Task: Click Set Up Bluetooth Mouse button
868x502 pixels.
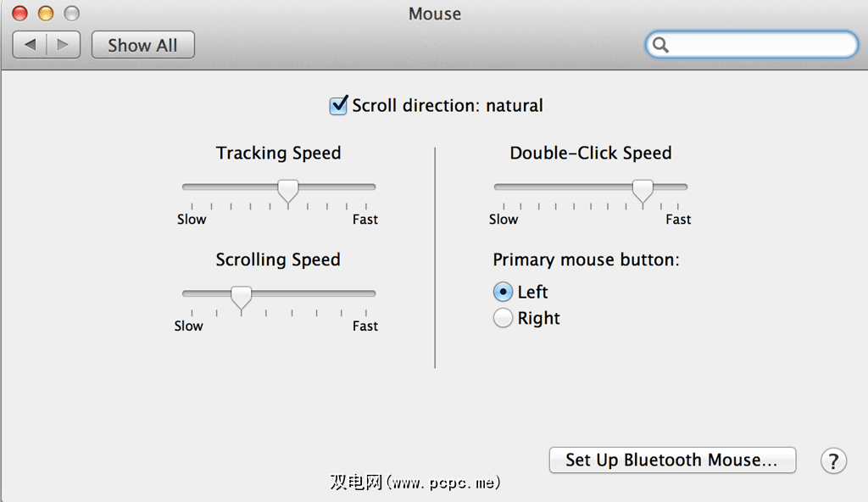Action: tap(672, 460)
